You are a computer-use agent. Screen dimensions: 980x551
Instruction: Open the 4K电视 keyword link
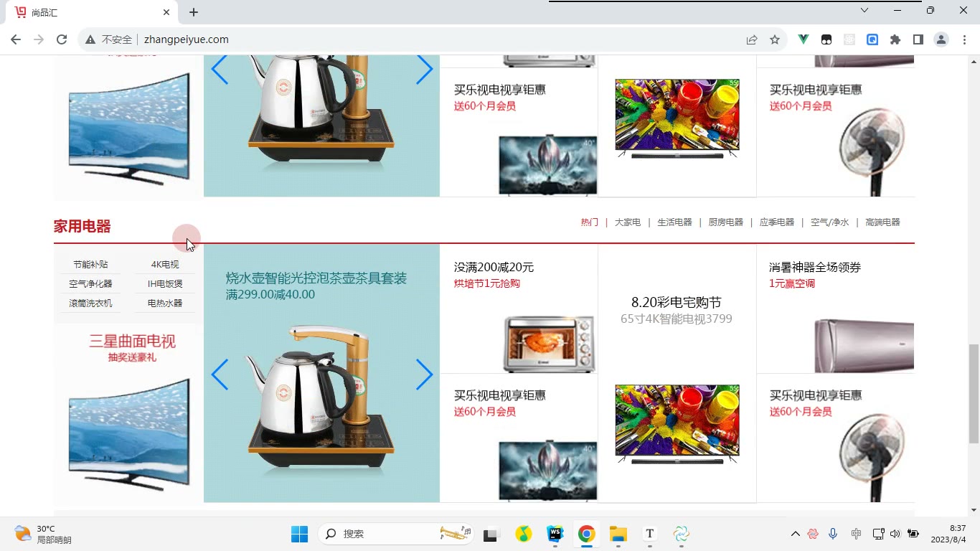[165, 265]
